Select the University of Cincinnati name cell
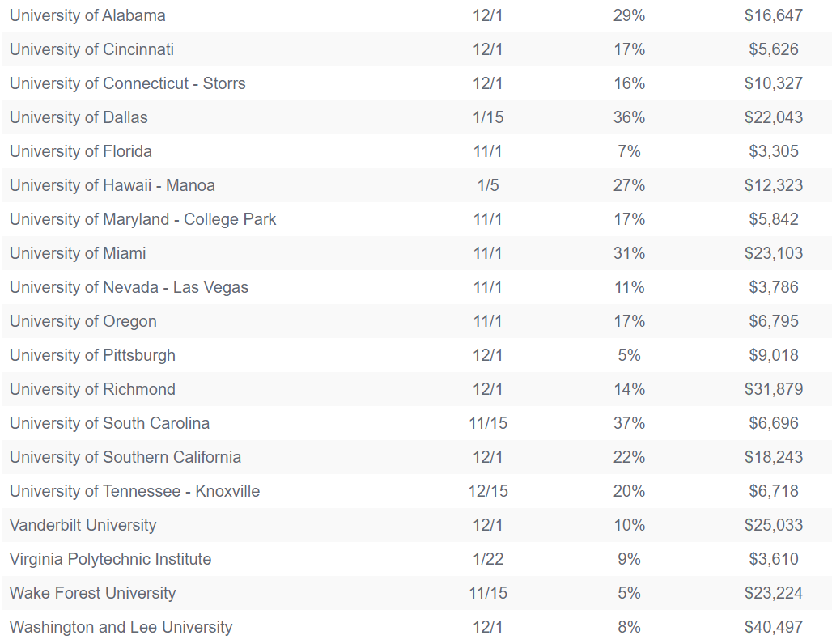This screenshot has width=832, height=644. pyautogui.click(x=91, y=49)
